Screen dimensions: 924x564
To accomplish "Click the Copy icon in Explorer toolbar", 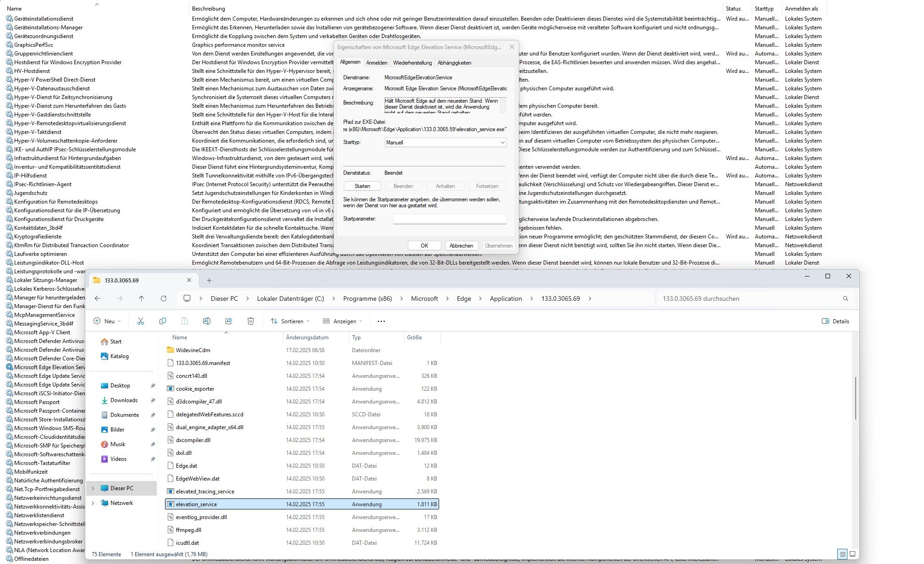I will pos(163,321).
